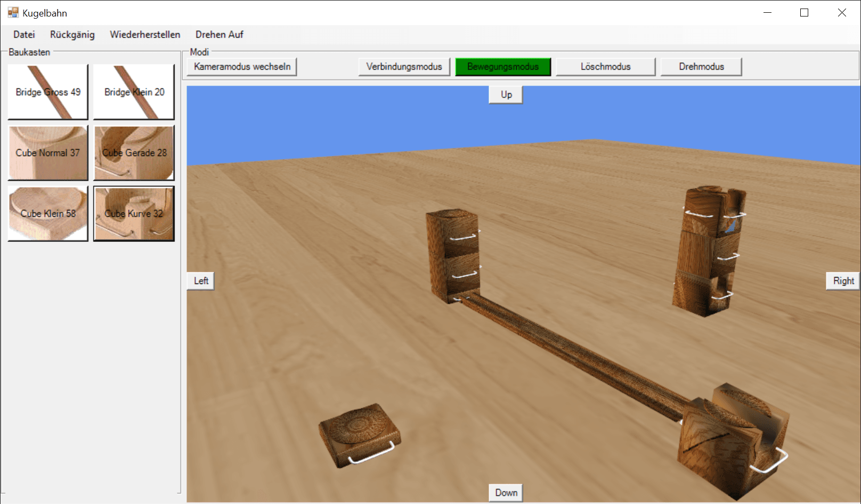Enable Verbindungsmodus

click(403, 67)
